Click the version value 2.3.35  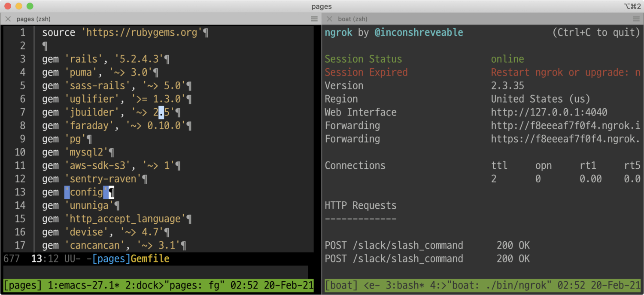pyautogui.click(x=507, y=86)
